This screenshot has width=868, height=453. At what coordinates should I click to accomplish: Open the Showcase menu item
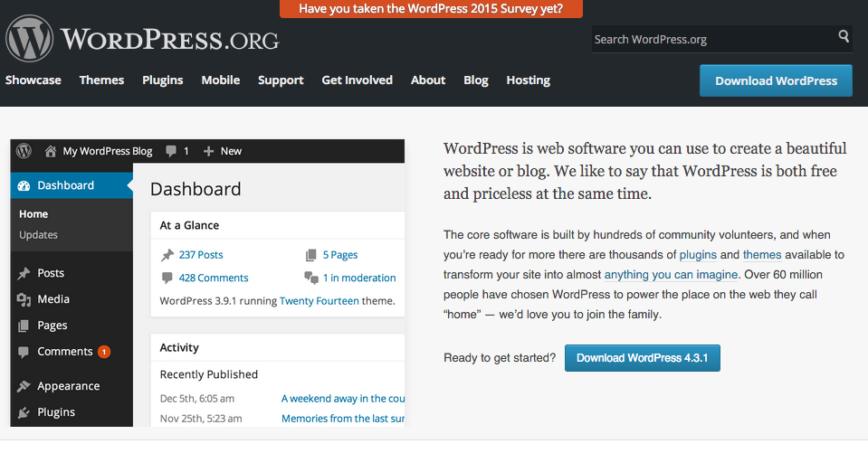[x=33, y=80]
